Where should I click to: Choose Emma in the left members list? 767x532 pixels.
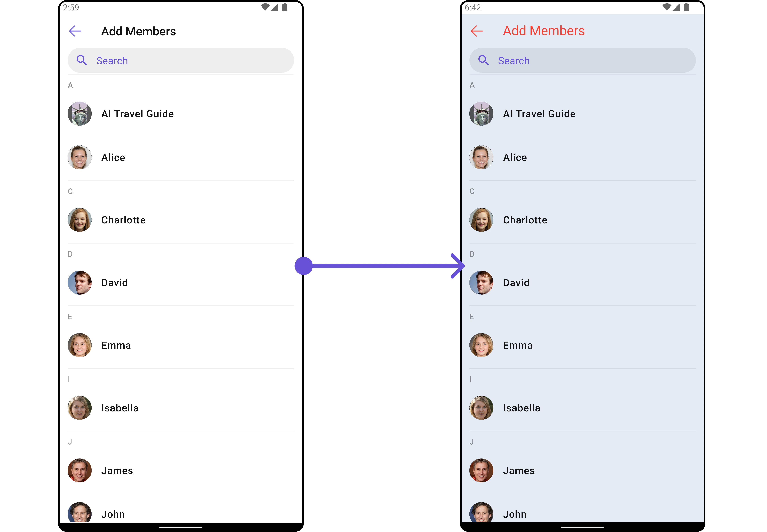[x=181, y=345]
